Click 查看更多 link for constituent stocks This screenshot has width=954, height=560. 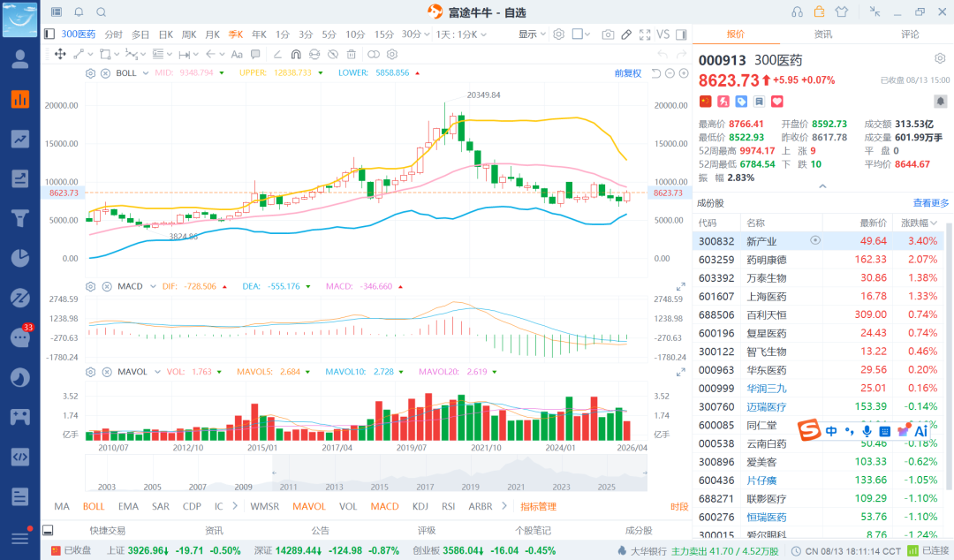point(931,202)
